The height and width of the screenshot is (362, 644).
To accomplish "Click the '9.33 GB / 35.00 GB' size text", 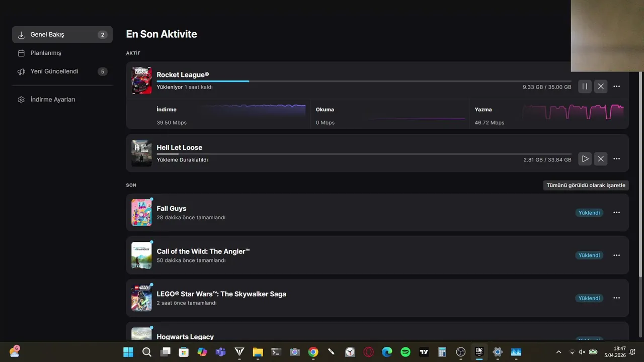I will click(x=547, y=87).
